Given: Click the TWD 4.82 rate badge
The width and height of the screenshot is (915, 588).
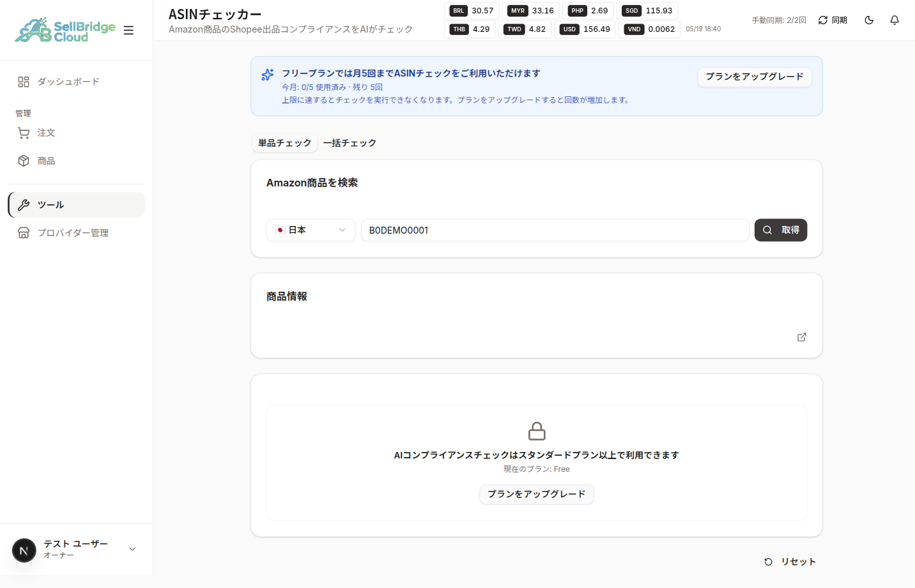Looking at the screenshot, I should (x=525, y=29).
